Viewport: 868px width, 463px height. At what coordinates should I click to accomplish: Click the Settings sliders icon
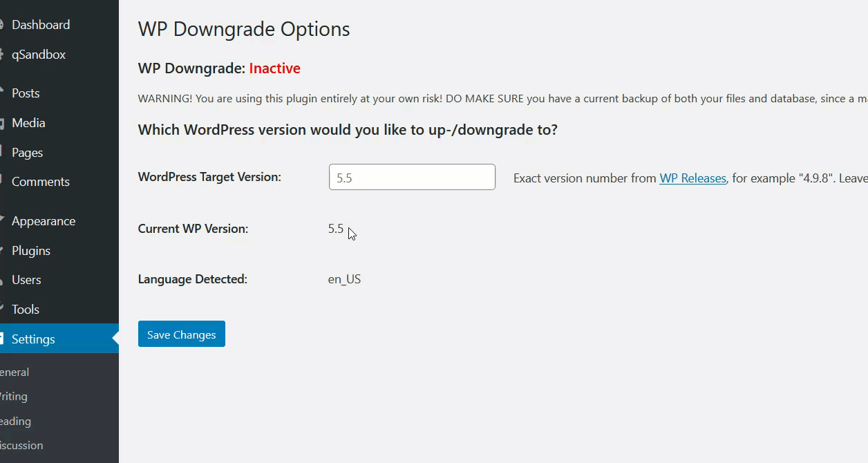click(x=2, y=339)
